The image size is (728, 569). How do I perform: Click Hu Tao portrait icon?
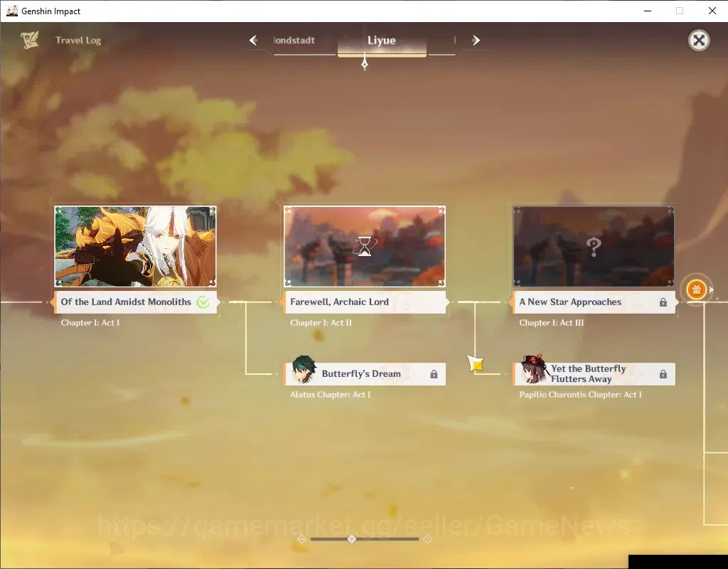tap(534, 370)
